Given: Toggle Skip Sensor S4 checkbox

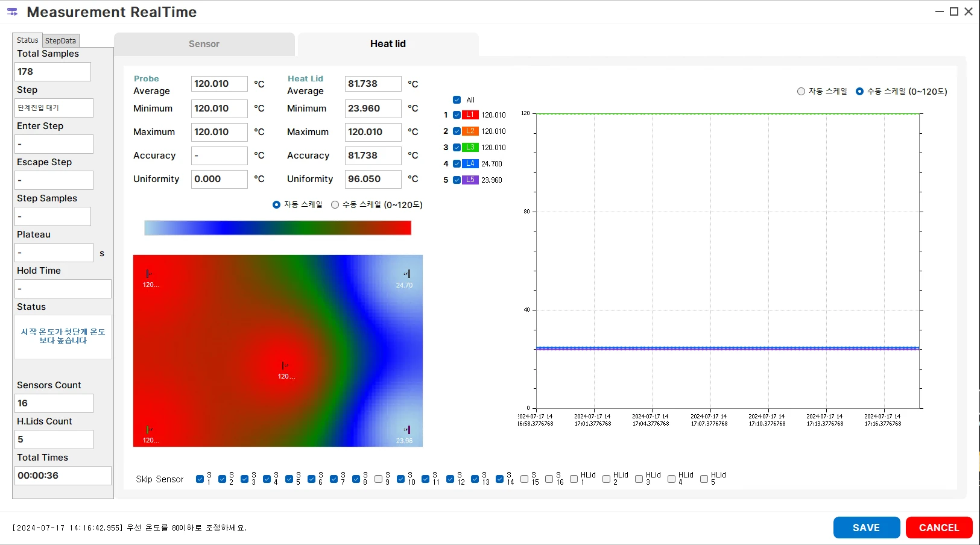Looking at the screenshot, I should pos(267,479).
